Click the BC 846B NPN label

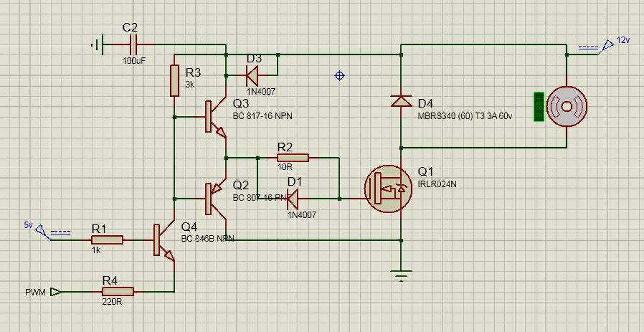(208, 239)
